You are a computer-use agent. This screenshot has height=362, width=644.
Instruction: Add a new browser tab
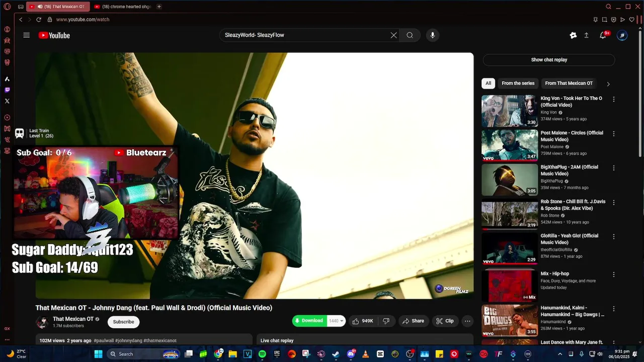pyautogui.click(x=159, y=7)
